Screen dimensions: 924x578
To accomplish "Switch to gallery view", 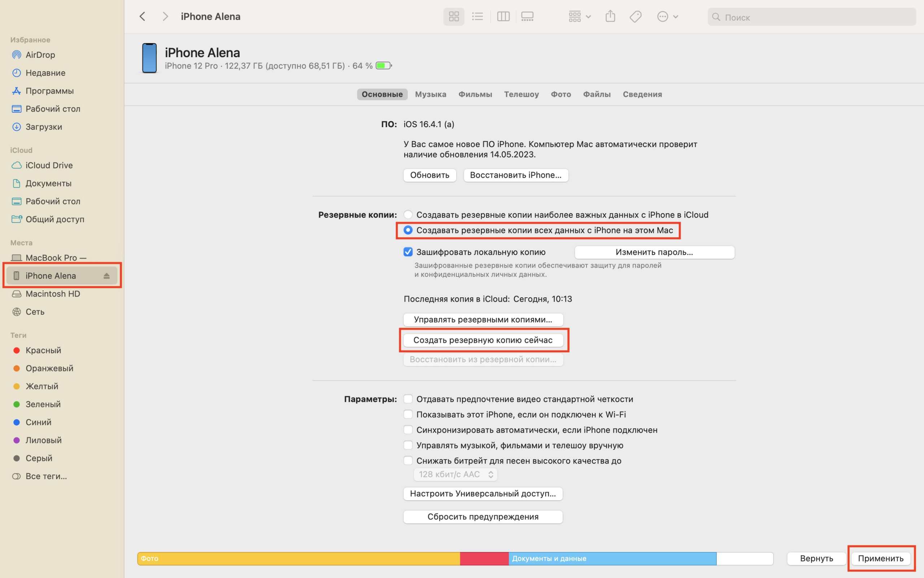I will (x=527, y=17).
